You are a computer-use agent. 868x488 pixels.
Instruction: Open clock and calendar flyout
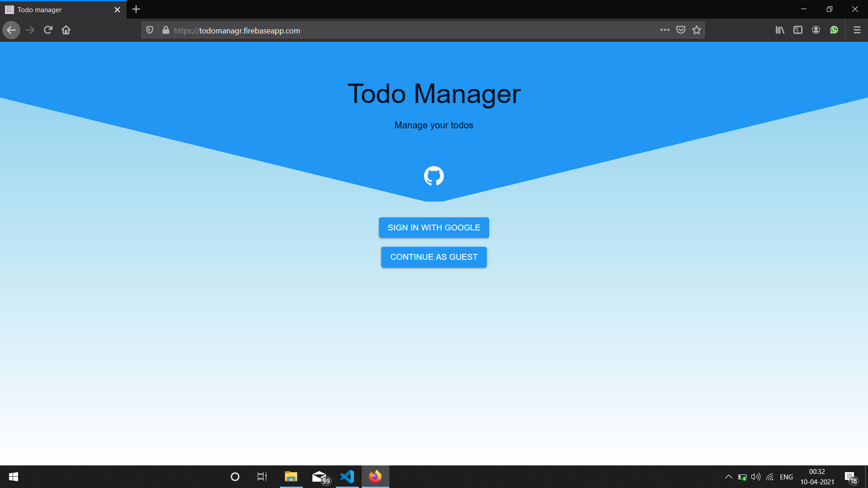pyautogui.click(x=817, y=477)
